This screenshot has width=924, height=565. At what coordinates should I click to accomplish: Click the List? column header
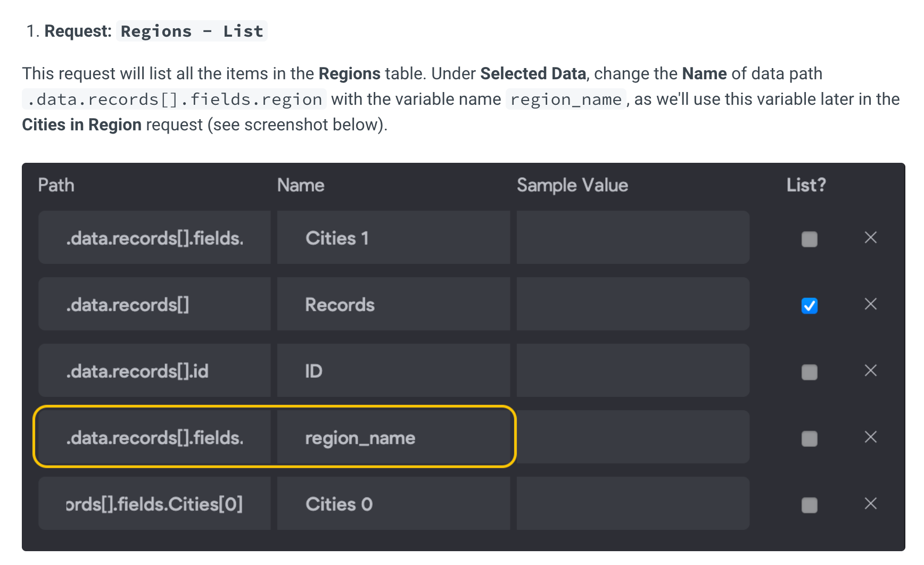[806, 185]
